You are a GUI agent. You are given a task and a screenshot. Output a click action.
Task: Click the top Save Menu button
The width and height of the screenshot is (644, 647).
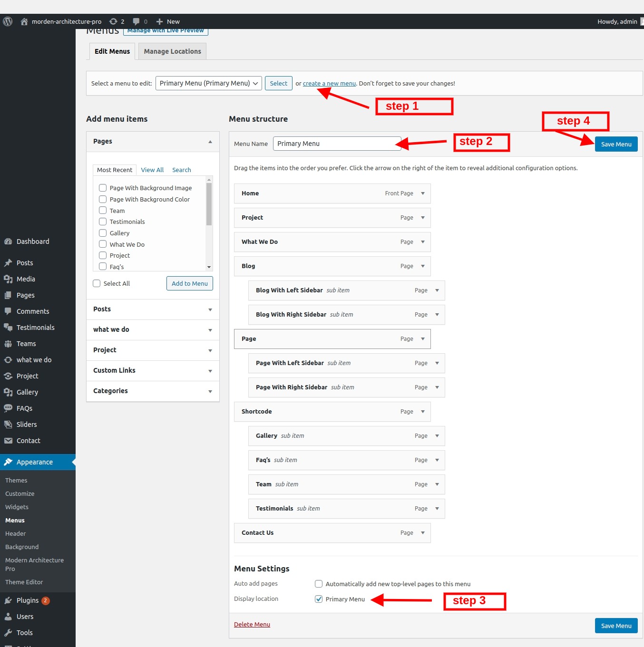(x=616, y=144)
